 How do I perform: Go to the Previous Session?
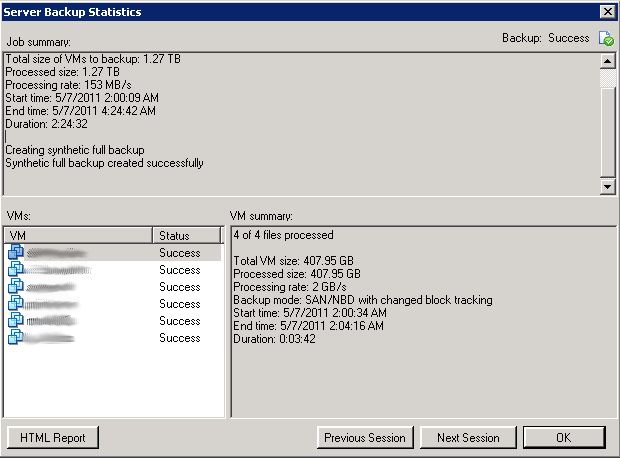coord(365,438)
